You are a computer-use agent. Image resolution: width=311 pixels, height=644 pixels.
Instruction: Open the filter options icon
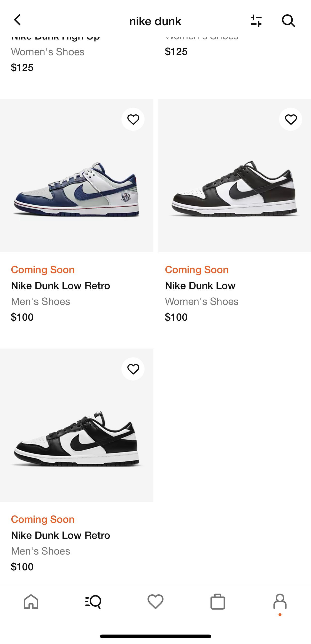(256, 21)
